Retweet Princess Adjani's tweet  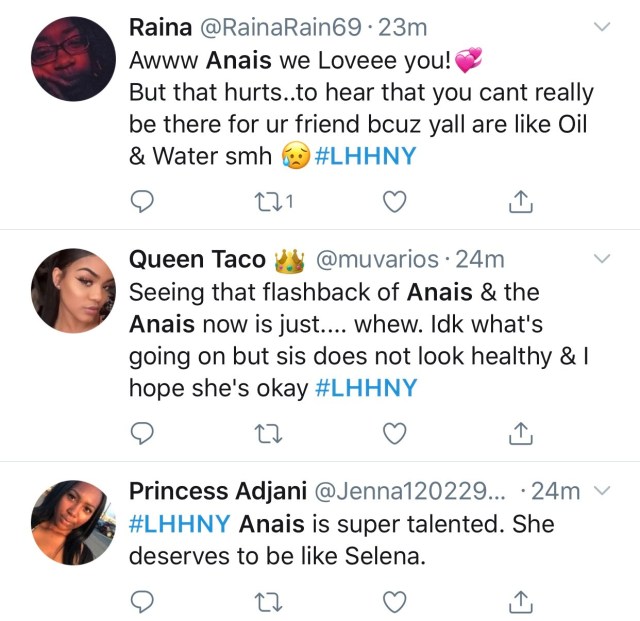coord(266,601)
